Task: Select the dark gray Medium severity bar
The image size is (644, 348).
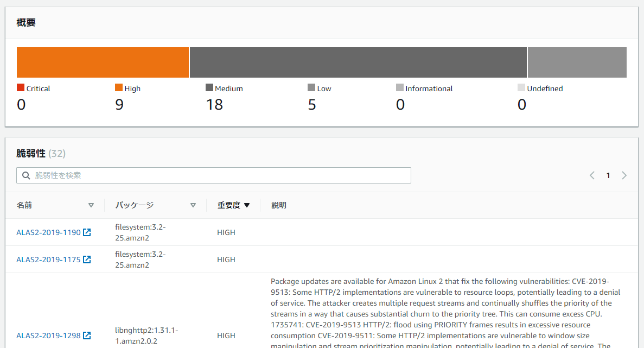Action: pos(358,62)
